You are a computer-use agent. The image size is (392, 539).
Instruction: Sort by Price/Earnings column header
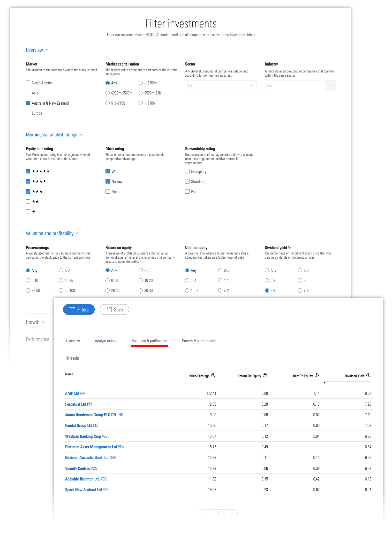click(199, 376)
